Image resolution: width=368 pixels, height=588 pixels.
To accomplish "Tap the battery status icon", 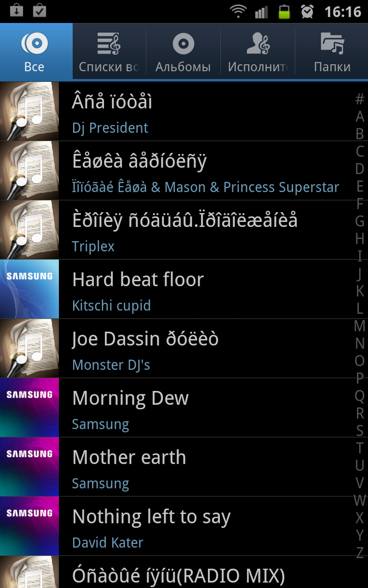I will tap(284, 11).
